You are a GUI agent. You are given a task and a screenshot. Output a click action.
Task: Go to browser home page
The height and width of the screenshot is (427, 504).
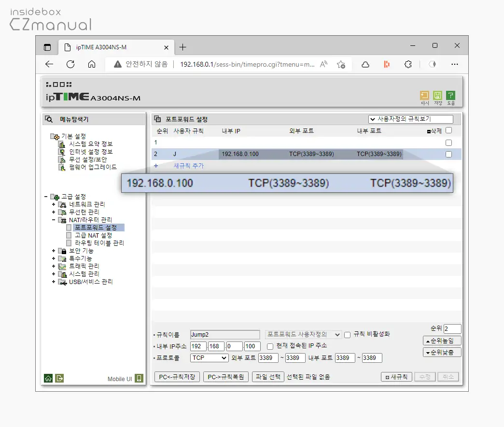tap(92, 64)
